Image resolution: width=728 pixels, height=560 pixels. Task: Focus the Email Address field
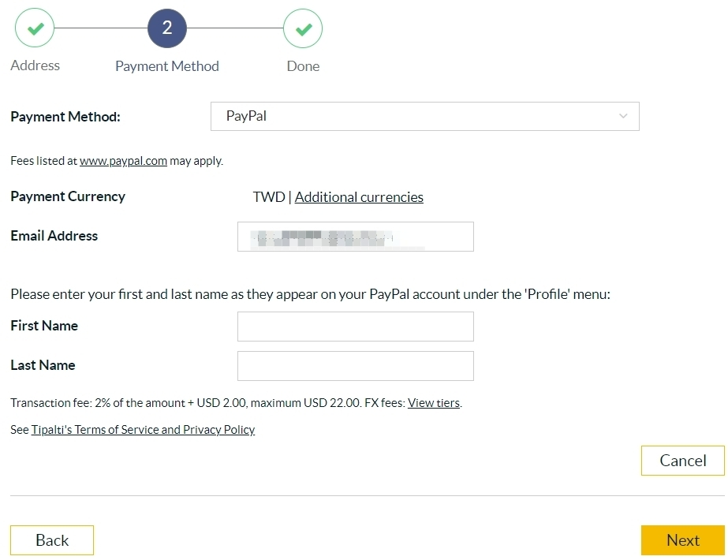click(x=356, y=237)
